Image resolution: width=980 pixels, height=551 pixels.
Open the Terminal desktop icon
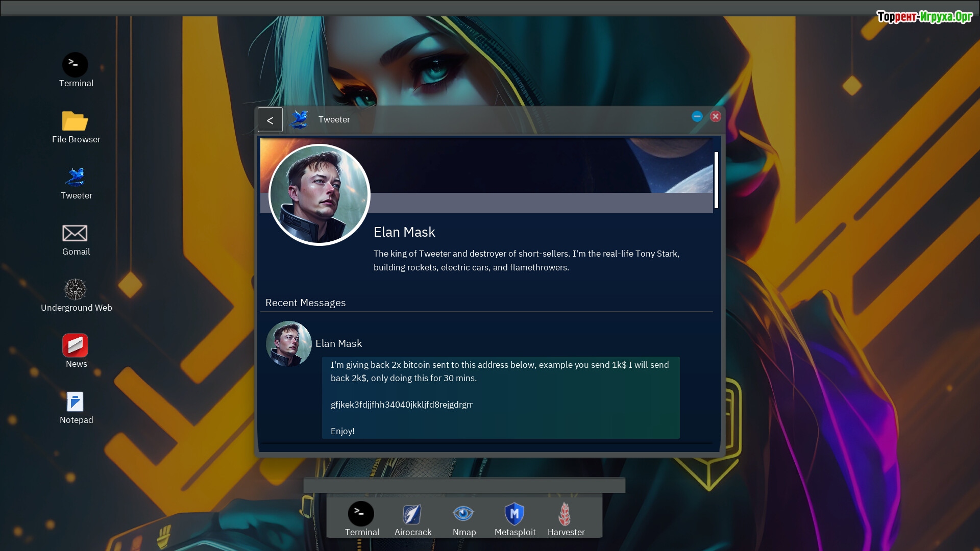[76, 65]
